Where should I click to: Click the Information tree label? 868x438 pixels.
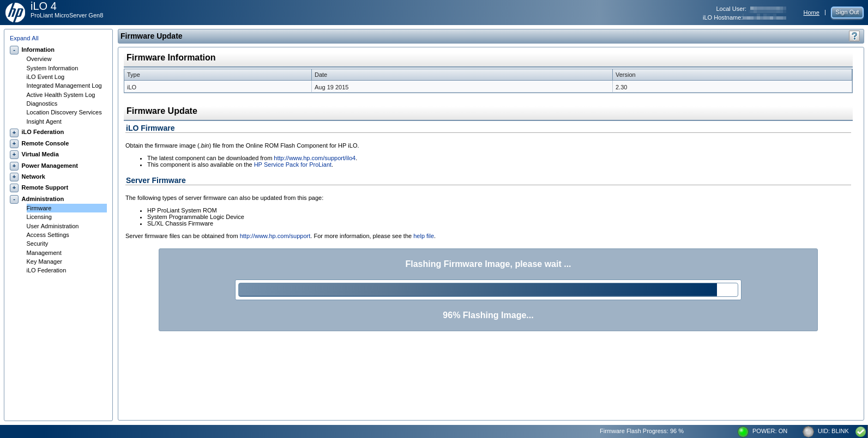(x=38, y=50)
